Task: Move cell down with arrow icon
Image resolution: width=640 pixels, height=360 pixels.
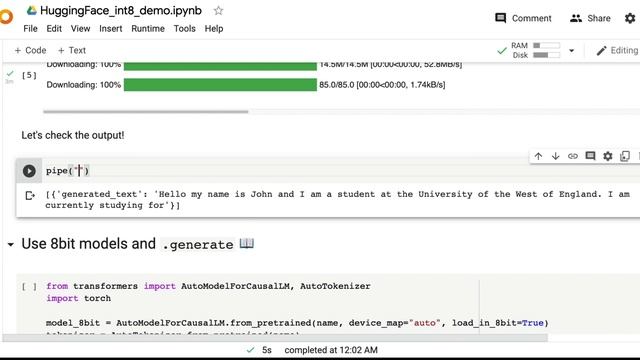Action: [556, 156]
